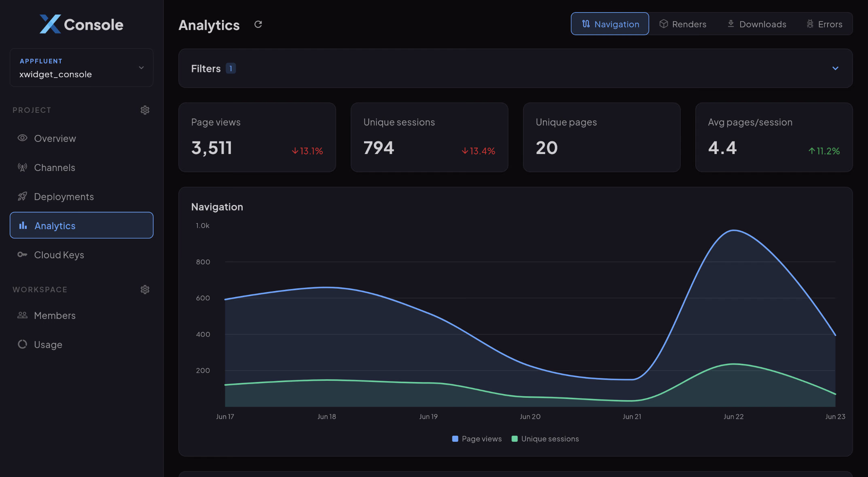The height and width of the screenshot is (477, 868).
Task: Click the APPFLUENT workspace label
Action: click(x=41, y=61)
